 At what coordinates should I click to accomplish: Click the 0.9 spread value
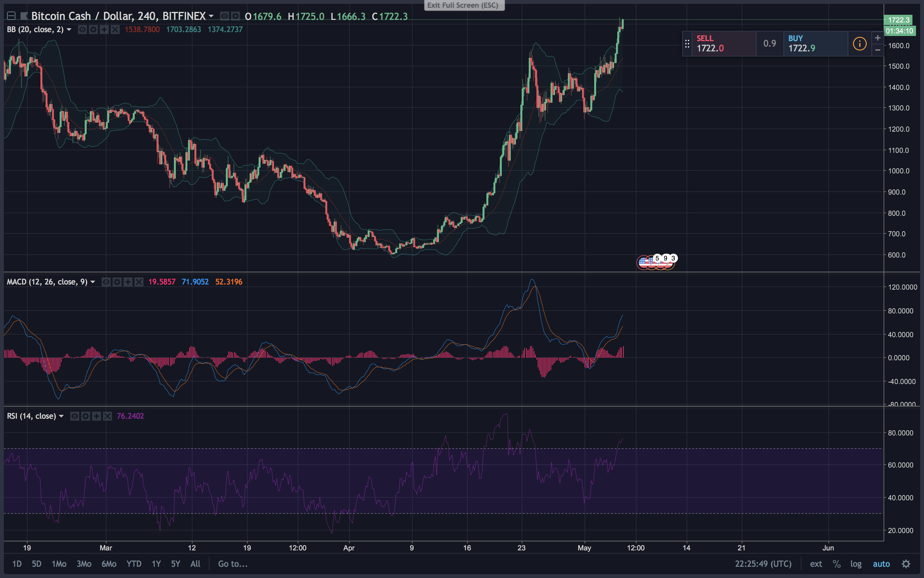pyautogui.click(x=770, y=44)
